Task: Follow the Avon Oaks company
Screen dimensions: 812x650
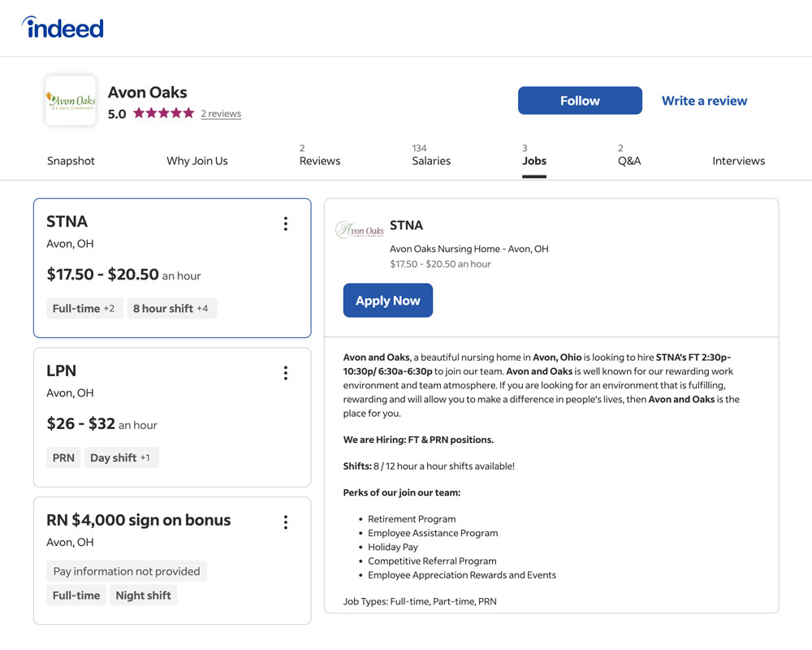Action: (580, 101)
